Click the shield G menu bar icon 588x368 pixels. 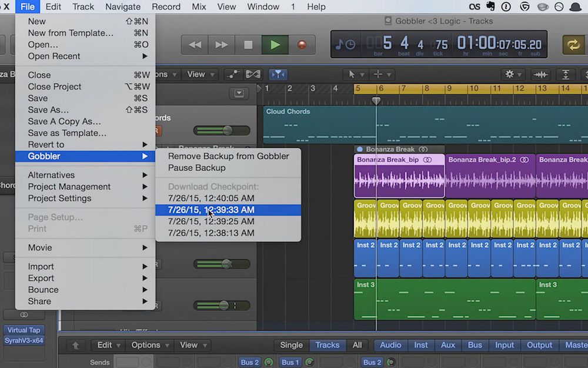click(524, 6)
